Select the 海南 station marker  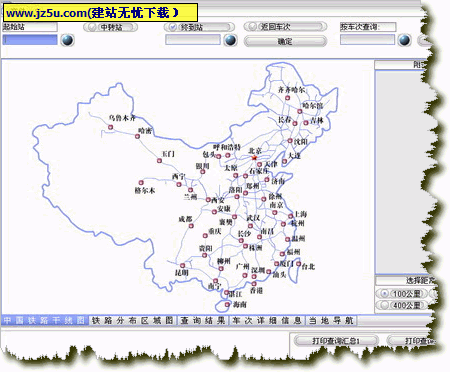pos(227,304)
